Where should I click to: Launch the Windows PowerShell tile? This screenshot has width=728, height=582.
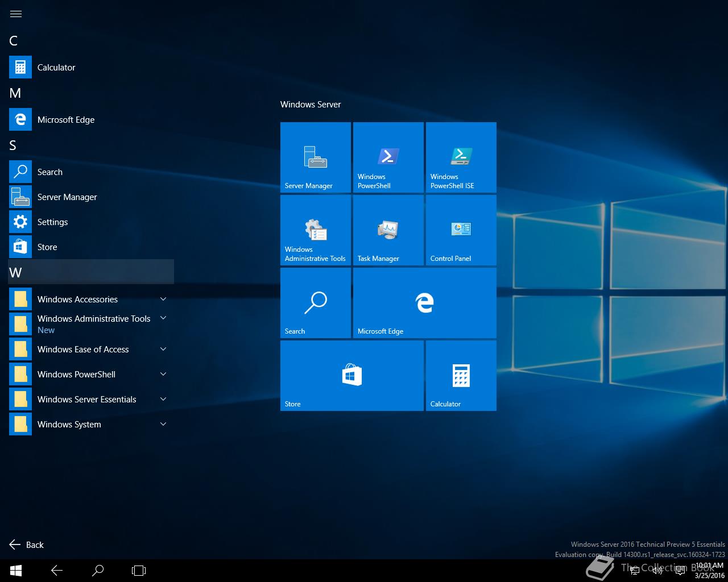pyautogui.click(x=388, y=157)
